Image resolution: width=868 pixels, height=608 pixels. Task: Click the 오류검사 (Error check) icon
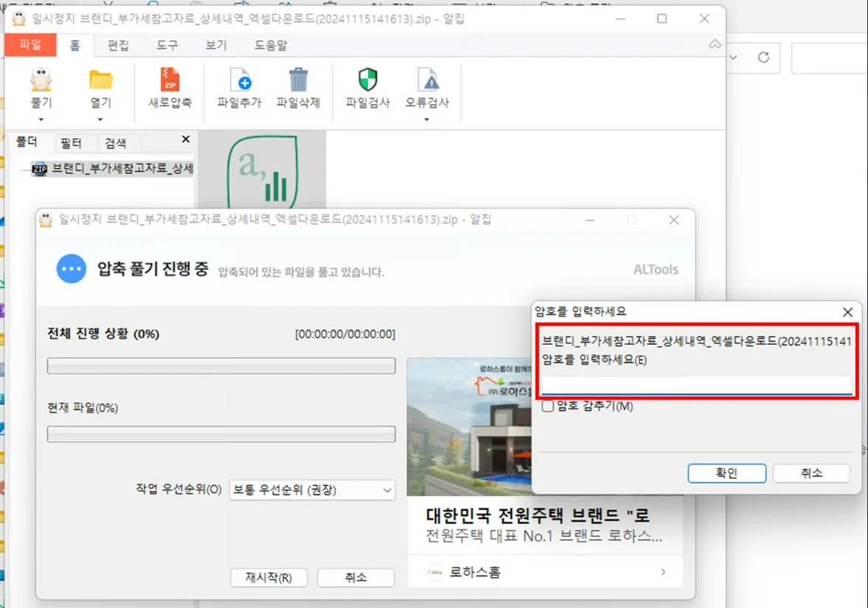click(427, 80)
